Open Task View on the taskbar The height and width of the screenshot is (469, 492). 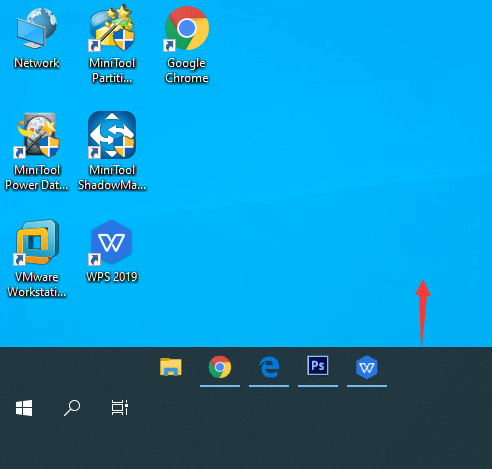tap(120, 407)
